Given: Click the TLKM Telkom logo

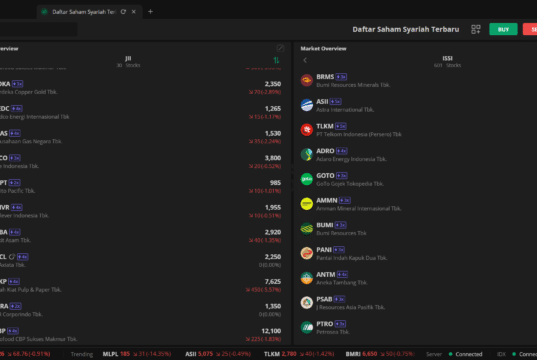Looking at the screenshot, I should tap(307, 130).
